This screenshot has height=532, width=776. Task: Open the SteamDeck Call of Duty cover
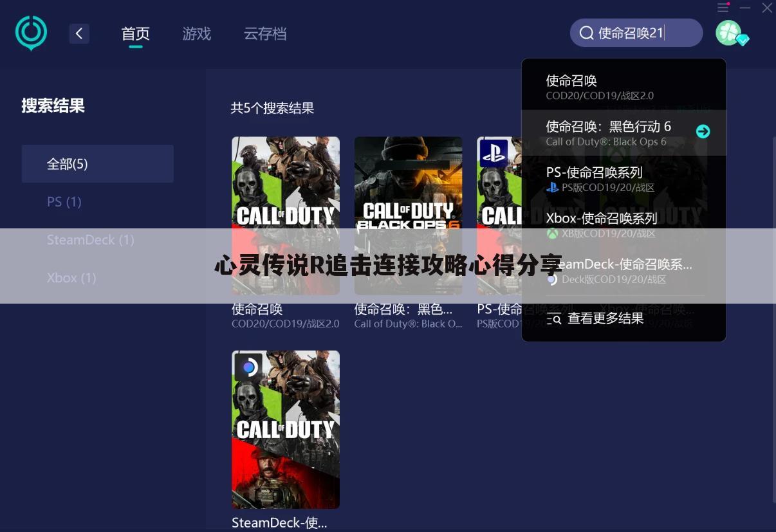click(x=286, y=430)
